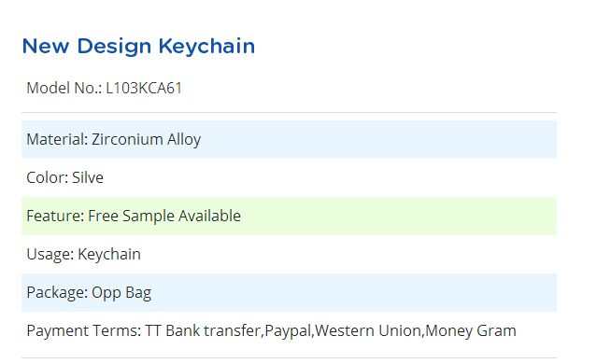The height and width of the screenshot is (364, 611).
Task: Click the model number L103KCA61
Action: tap(144, 88)
